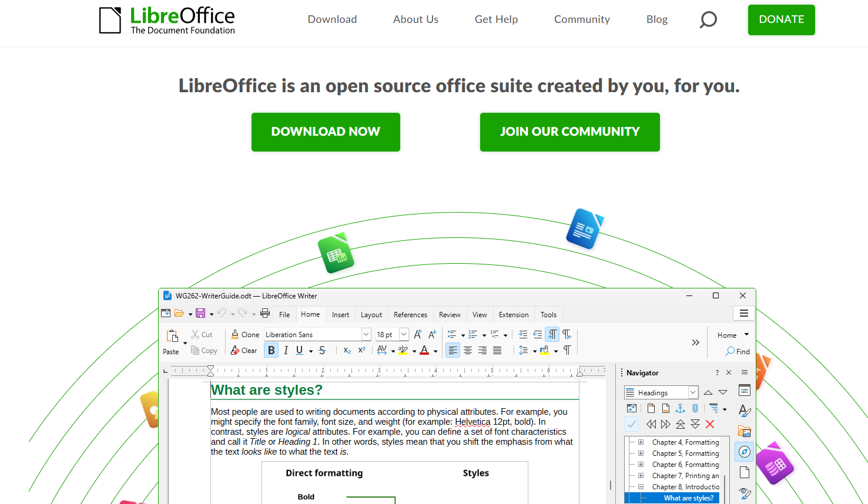Toggle Superscript formatting
The width and height of the screenshot is (868, 504).
point(362,350)
